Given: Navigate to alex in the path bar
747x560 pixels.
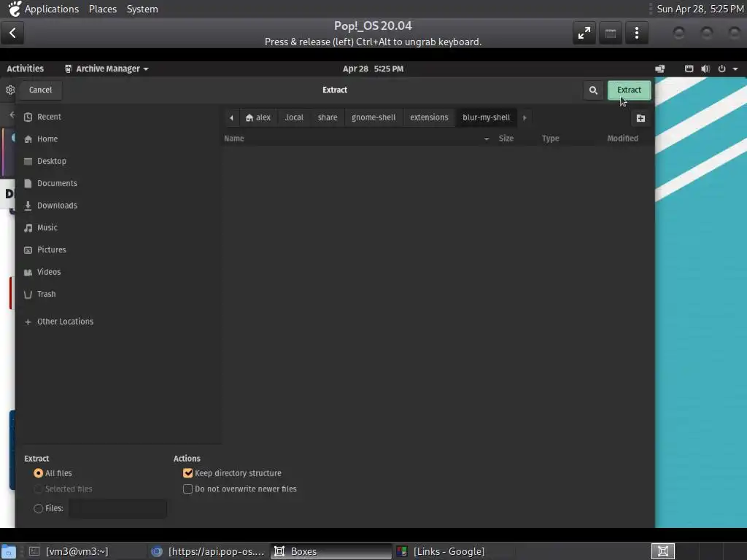Looking at the screenshot, I should pyautogui.click(x=258, y=117).
